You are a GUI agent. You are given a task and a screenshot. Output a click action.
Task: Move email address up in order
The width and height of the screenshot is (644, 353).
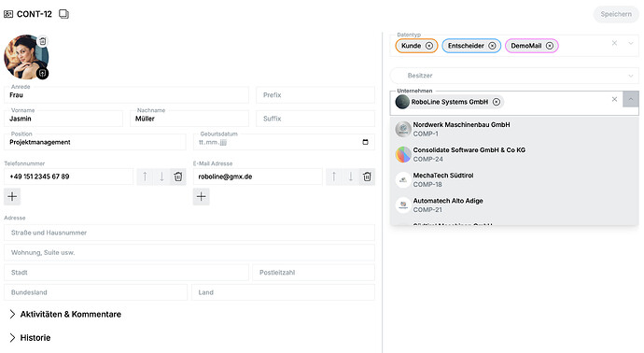point(334,176)
